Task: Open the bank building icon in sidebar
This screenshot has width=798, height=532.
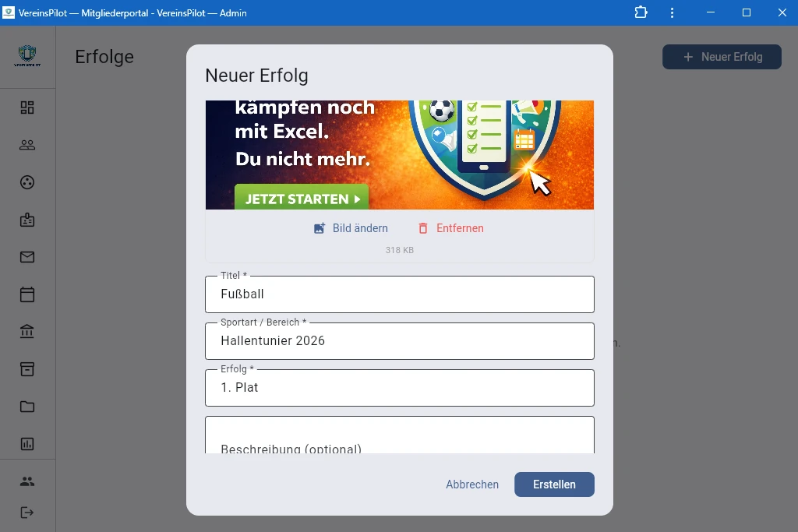Action: (x=27, y=331)
